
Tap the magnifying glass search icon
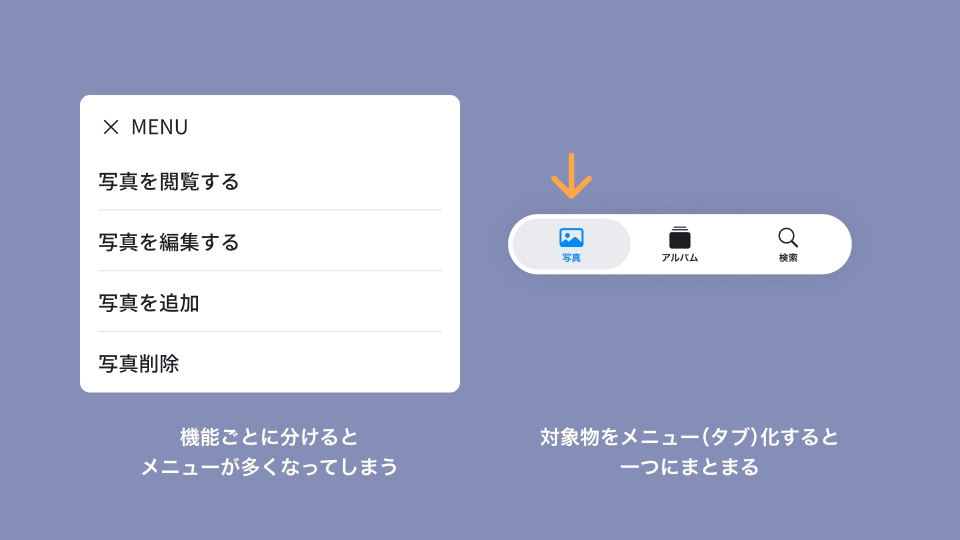click(788, 237)
